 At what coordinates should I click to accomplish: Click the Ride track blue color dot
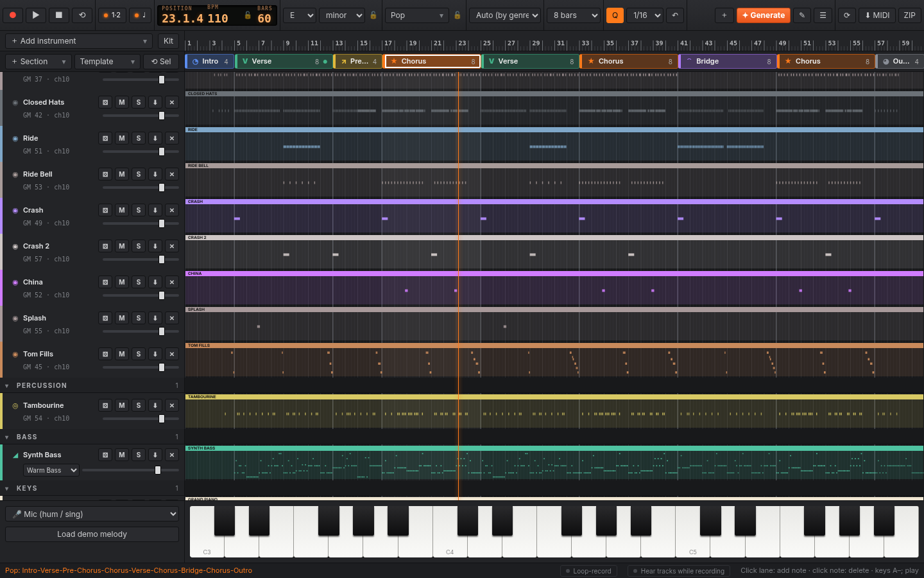point(15,138)
